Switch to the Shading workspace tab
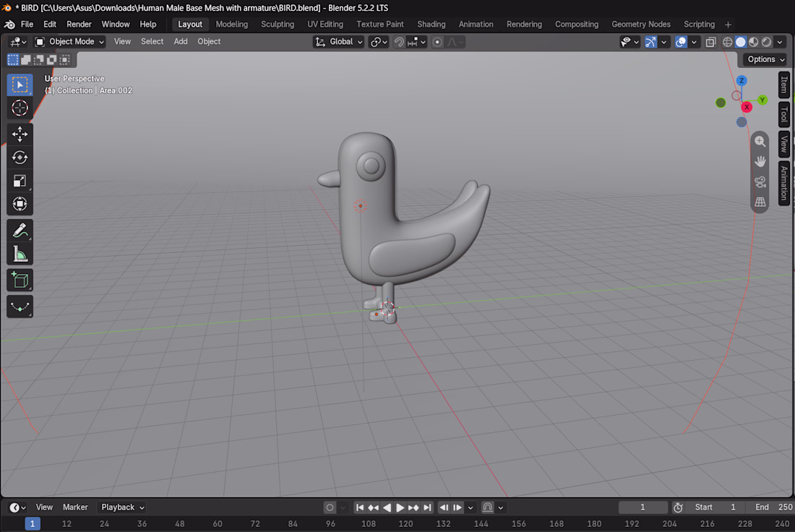 tap(431, 25)
